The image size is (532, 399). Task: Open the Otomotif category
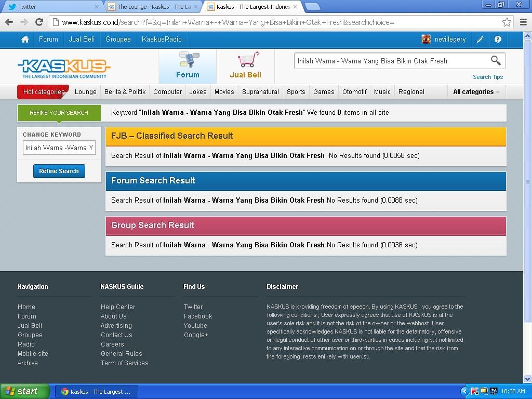pyautogui.click(x=354, y=92)
